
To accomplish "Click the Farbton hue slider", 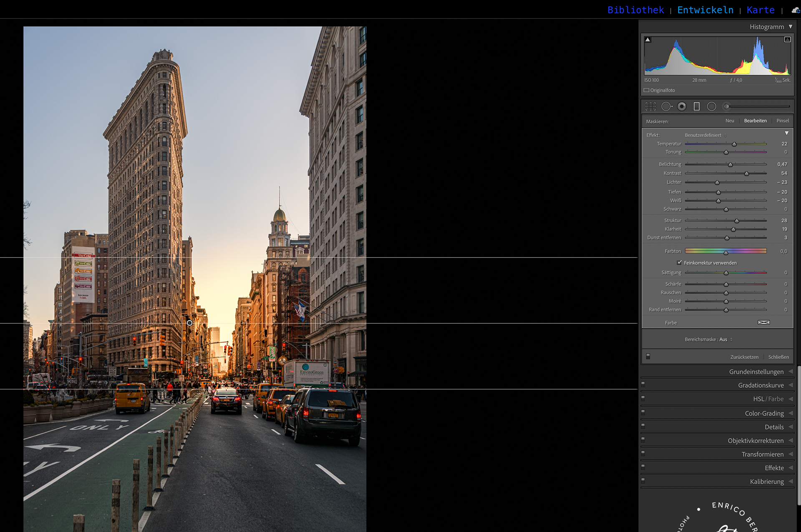I will [x=726, y=251].
